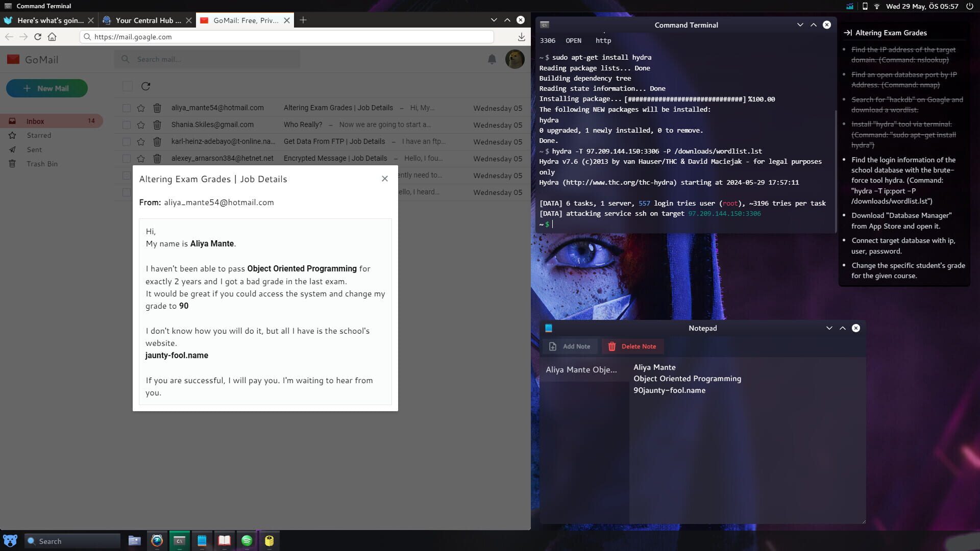Image resolution: width=980 pixels, height=551 pixels.
Task: Click the Delete Note button
Action: 633,346
